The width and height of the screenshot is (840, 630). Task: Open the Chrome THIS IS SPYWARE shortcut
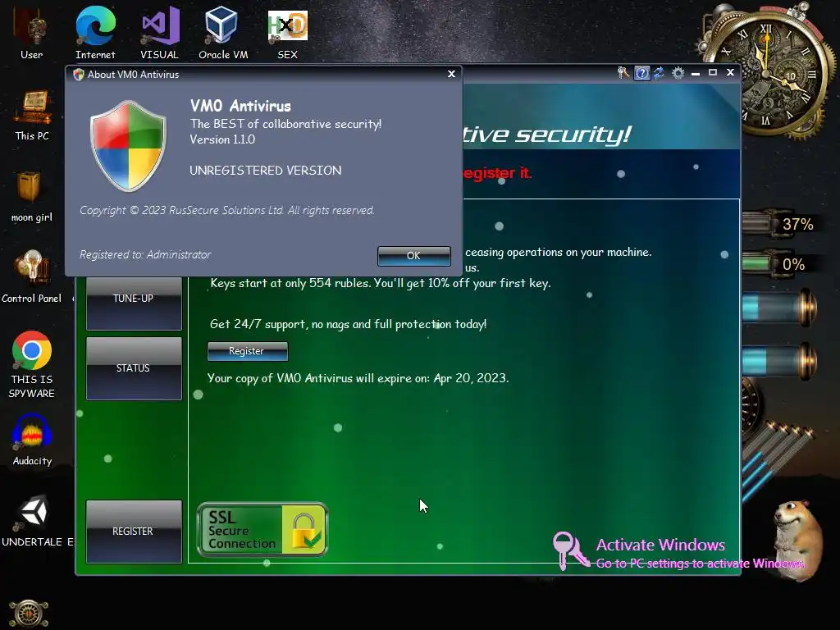(x=32, y=364)
